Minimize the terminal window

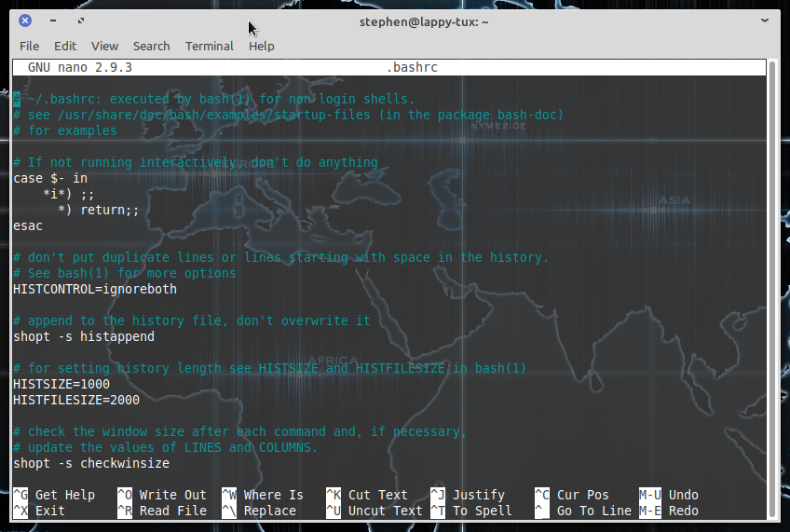tap(53, 20)
